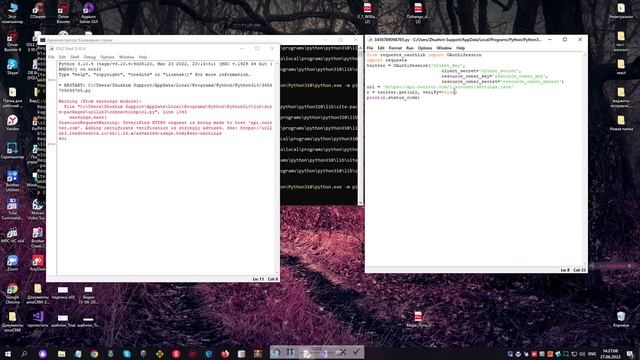Screen dimensions: 640x360
Task: Open the CCleaner desktop shortcut
Action: point(38,11)
